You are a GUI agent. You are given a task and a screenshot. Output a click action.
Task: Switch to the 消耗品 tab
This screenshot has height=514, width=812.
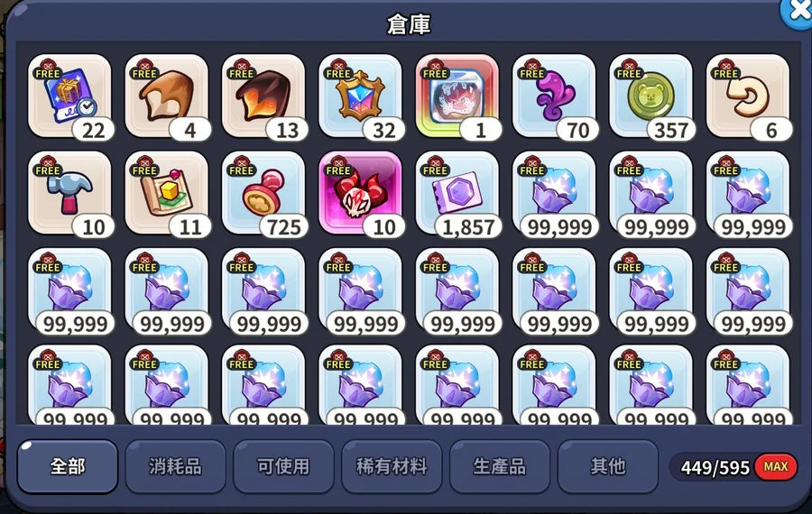tap(175, 467)
